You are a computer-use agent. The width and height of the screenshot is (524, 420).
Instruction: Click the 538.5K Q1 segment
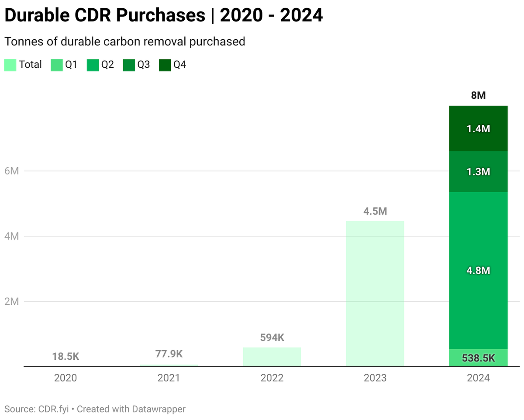478,357
